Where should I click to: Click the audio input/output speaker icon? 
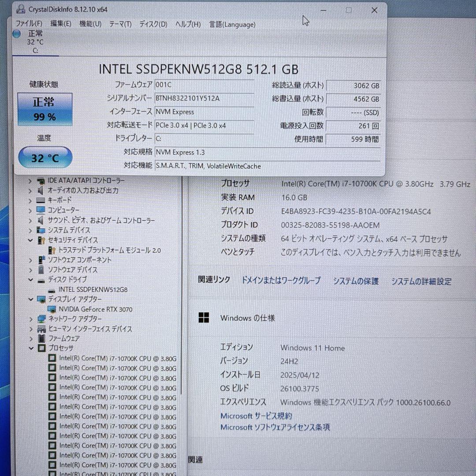(x=40, y=191)
